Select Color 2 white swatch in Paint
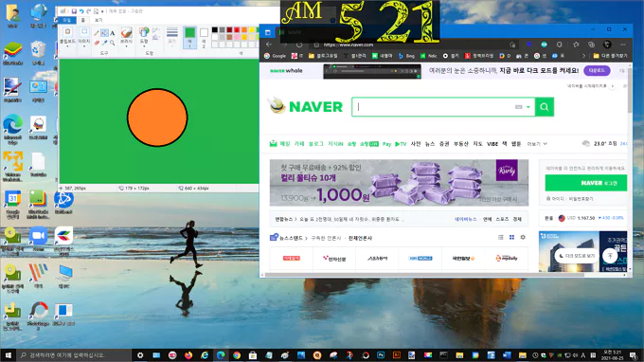 (x=204, y=37)
